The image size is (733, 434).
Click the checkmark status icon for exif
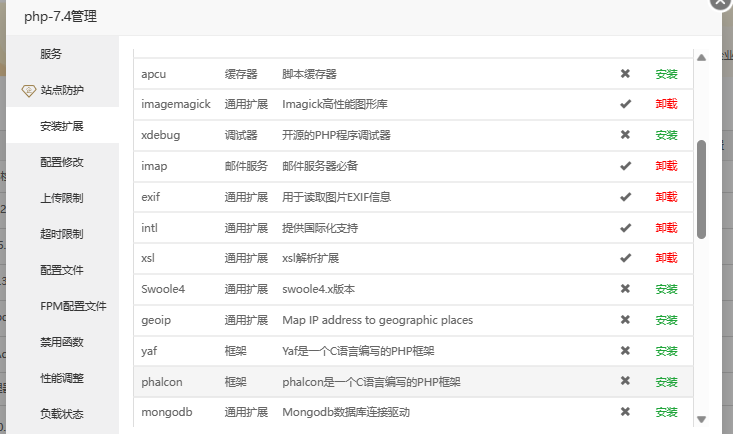click(x=625, y=197)
